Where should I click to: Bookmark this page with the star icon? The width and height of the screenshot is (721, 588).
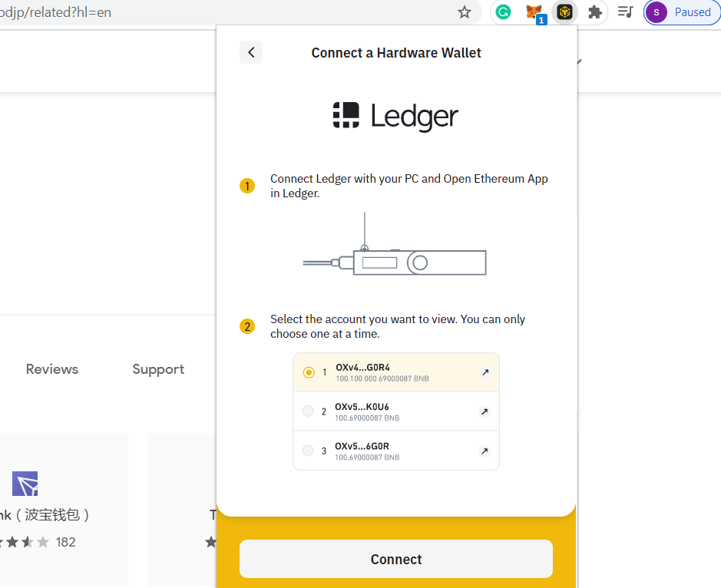point(465,12)
